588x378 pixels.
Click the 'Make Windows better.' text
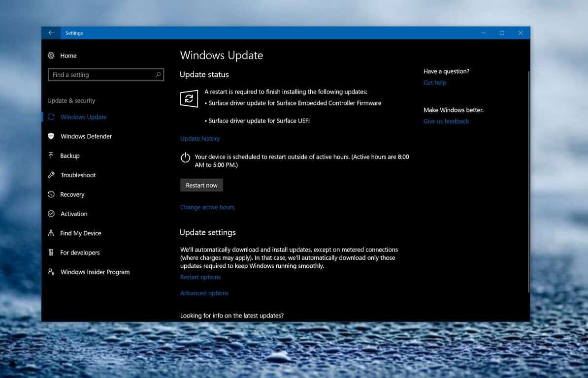[454, 110]
